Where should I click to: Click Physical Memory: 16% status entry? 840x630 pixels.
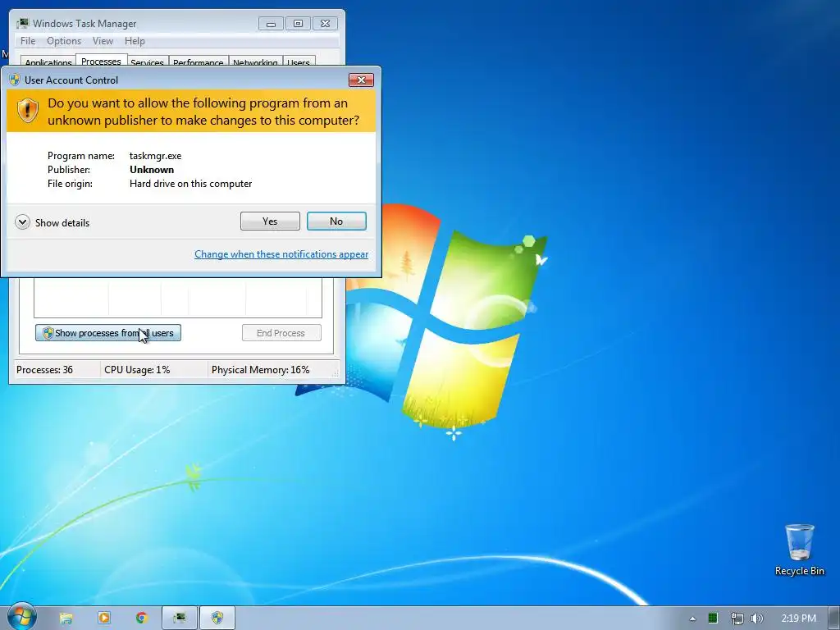point(260,370)
